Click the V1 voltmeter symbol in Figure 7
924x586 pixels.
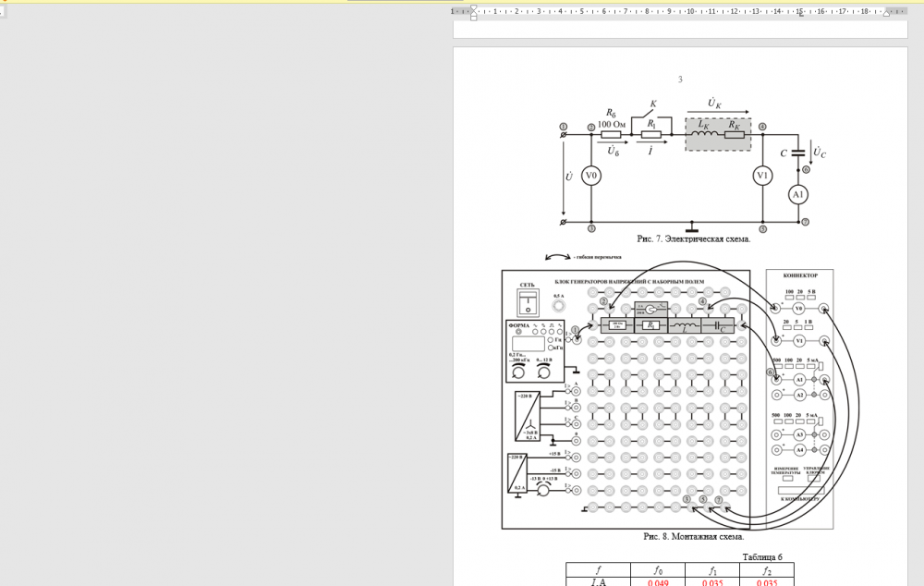pos(762,176)
